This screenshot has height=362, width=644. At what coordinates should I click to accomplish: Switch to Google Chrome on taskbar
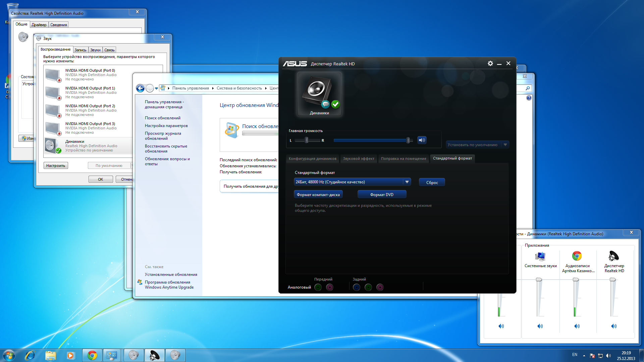92,355
